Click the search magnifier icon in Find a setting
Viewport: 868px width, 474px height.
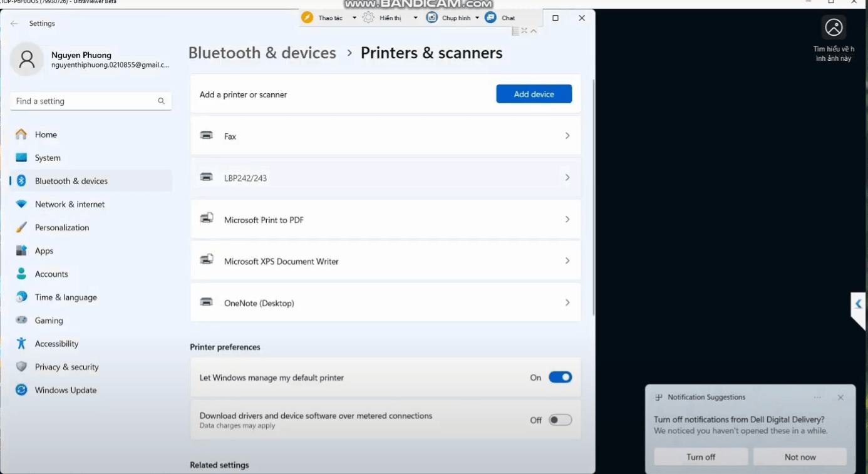click(161, 101)
